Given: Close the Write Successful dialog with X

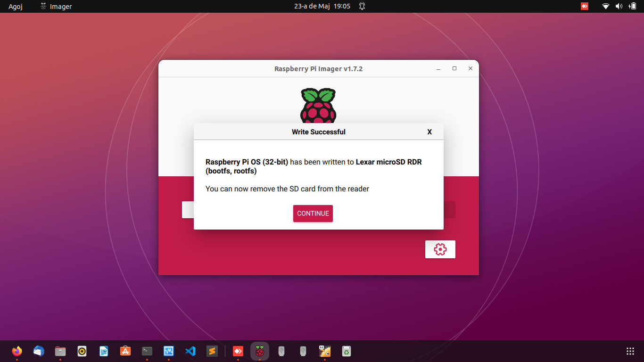Looking at the screenshot, I should click(x=429, y=132).
